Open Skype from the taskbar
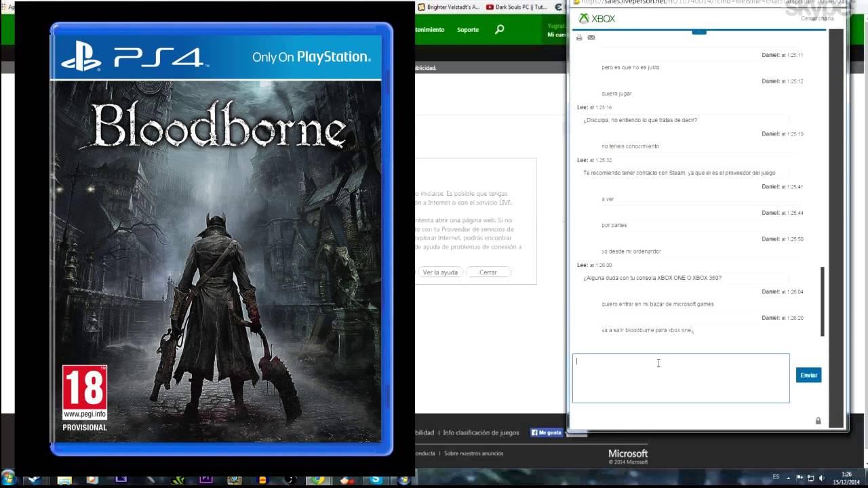The height and width of the screenshot is (488, 868). click(377, 480)
